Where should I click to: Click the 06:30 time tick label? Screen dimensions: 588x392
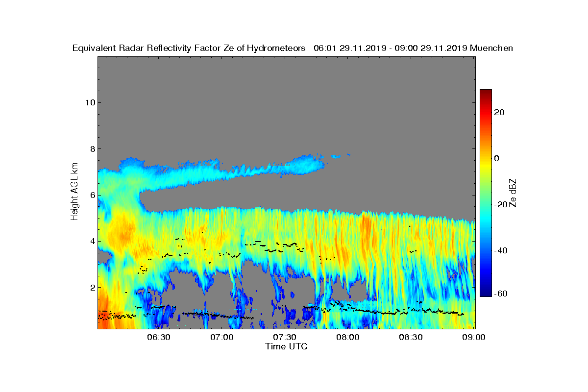click(x=159, y=338)
